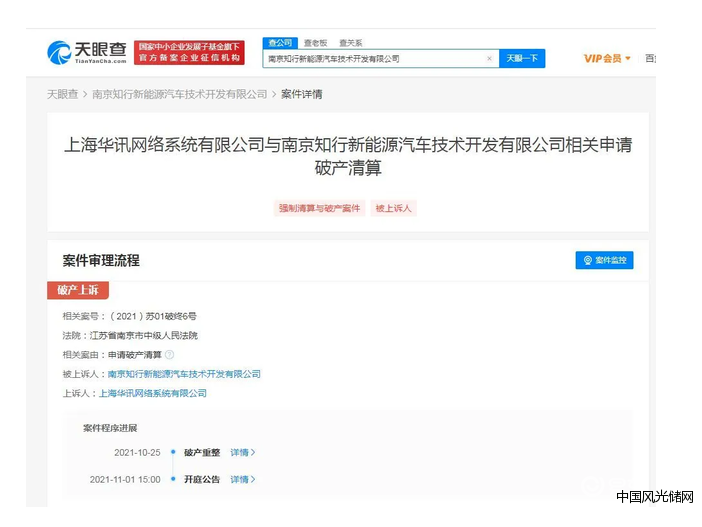
Task: Open breadcrumb link 南京知行新能源汽车技术开发有限公司
Action: click(x=180, y=94)
